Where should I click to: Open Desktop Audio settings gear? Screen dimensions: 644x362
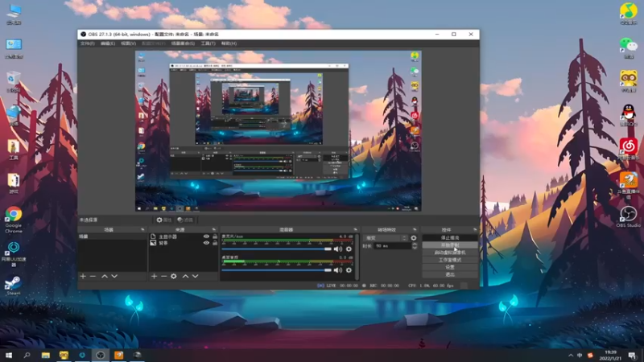349,270
